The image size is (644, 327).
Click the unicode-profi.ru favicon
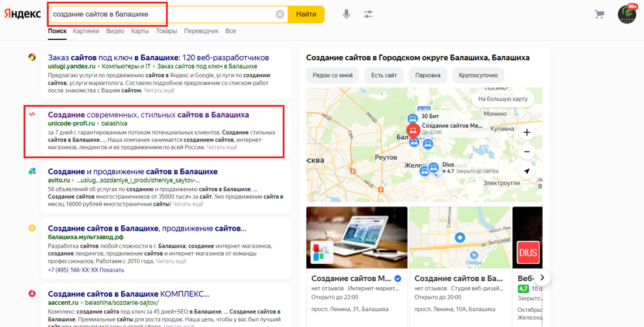coord(32,115)
